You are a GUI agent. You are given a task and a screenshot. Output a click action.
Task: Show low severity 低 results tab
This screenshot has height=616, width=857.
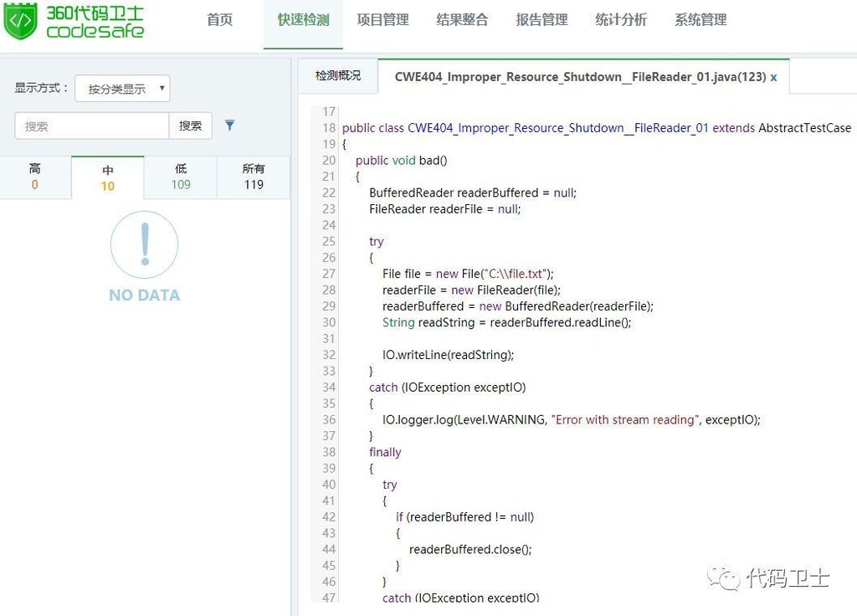coord(181,177)
